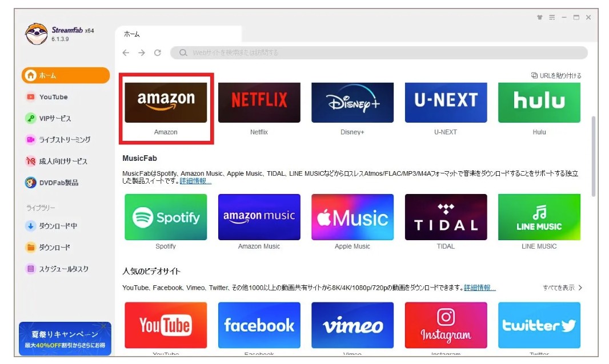Click the red 18 adult services icon
The width and height of the screenshot is (609, 364).
[31, 161]
